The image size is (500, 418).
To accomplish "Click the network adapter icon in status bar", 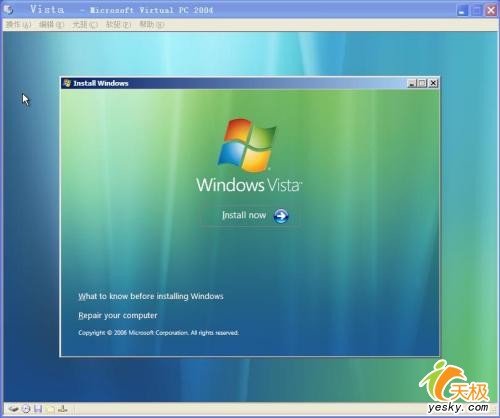I will pyautogui.click(x=63, y=408).
